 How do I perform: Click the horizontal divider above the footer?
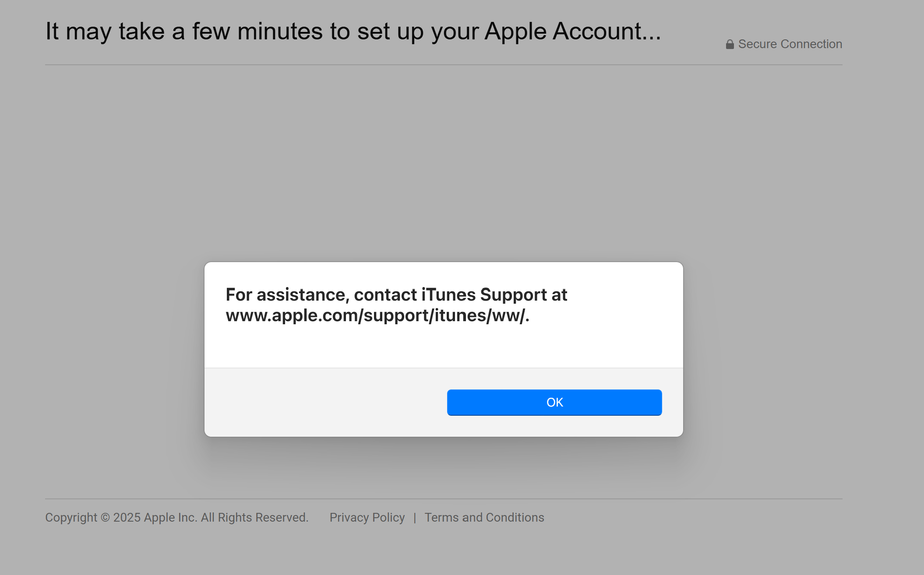(443, 498)
